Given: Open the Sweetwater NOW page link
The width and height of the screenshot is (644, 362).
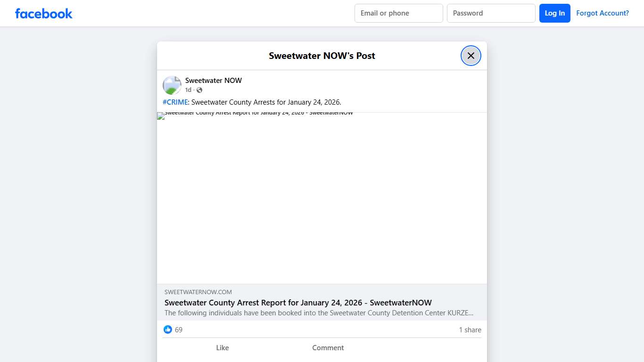Looking at the screenshot, I should [x=214, y=80].
